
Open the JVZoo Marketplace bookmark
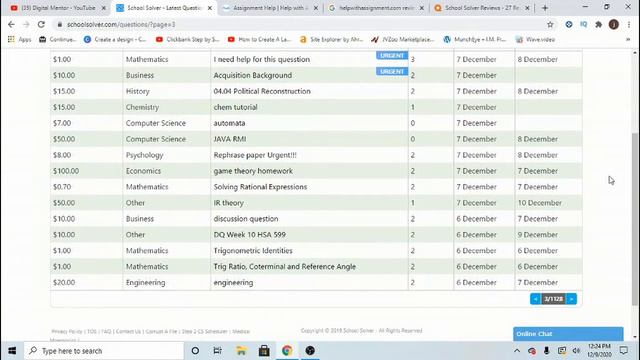(x=403, y=40)
